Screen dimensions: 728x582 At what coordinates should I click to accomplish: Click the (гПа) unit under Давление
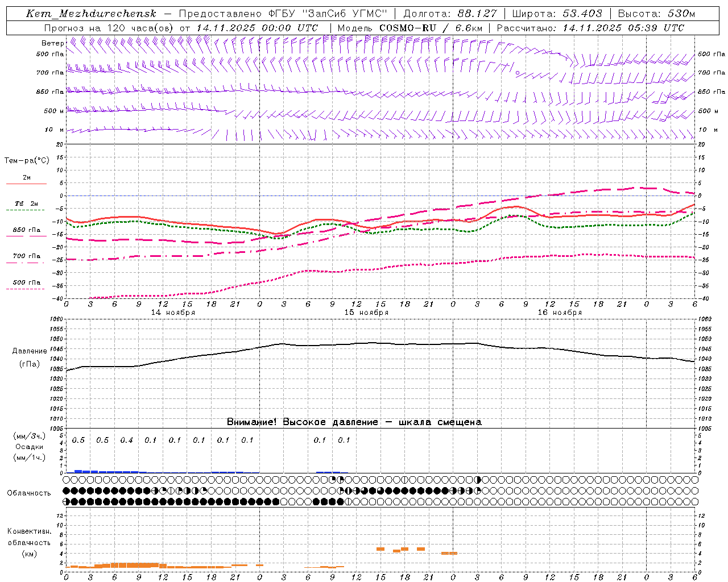pos(30,364)
